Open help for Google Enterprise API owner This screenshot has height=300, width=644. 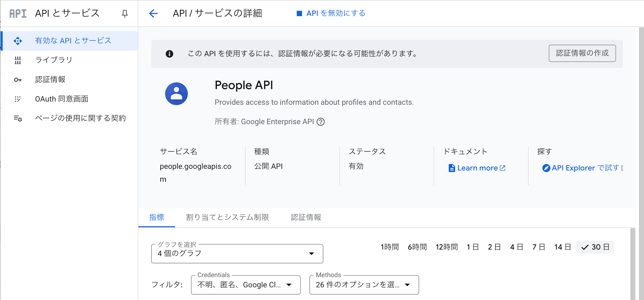[x=321, y=122]
